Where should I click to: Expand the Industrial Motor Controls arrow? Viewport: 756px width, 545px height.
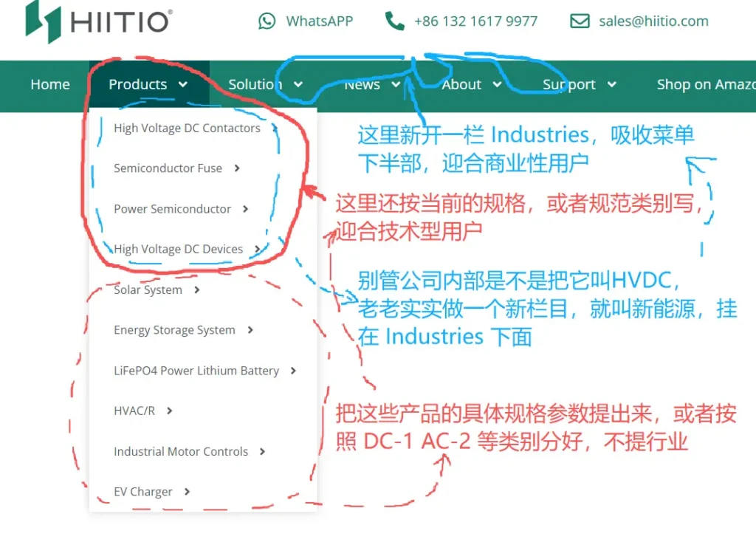click(262, 451)
